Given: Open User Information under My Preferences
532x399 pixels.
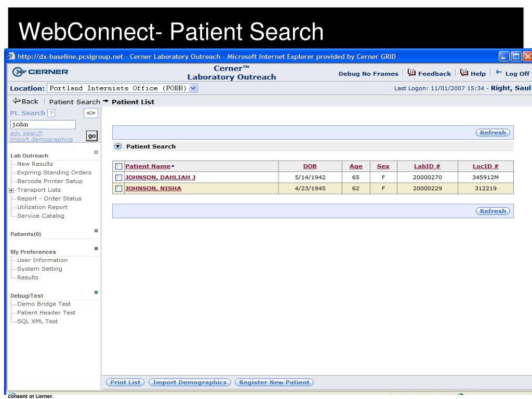Looking at the screenshot, I should click(43, 260).
